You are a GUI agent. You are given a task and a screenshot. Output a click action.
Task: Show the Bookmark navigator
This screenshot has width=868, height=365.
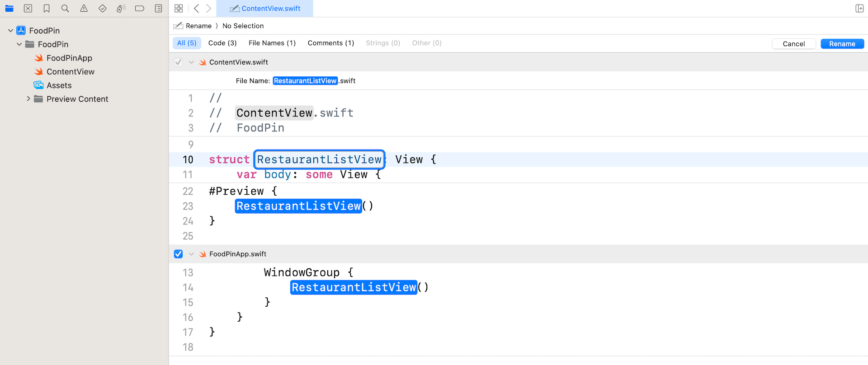(47, 9)
